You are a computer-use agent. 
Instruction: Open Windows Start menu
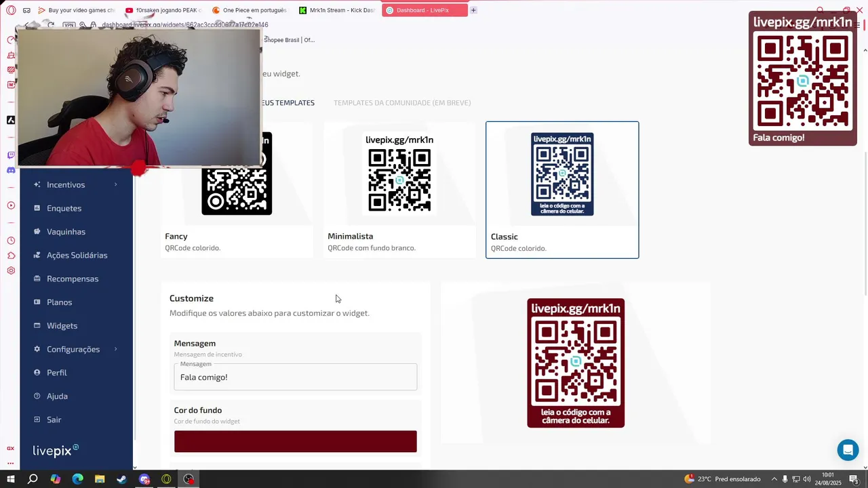(x=11, y=479)
